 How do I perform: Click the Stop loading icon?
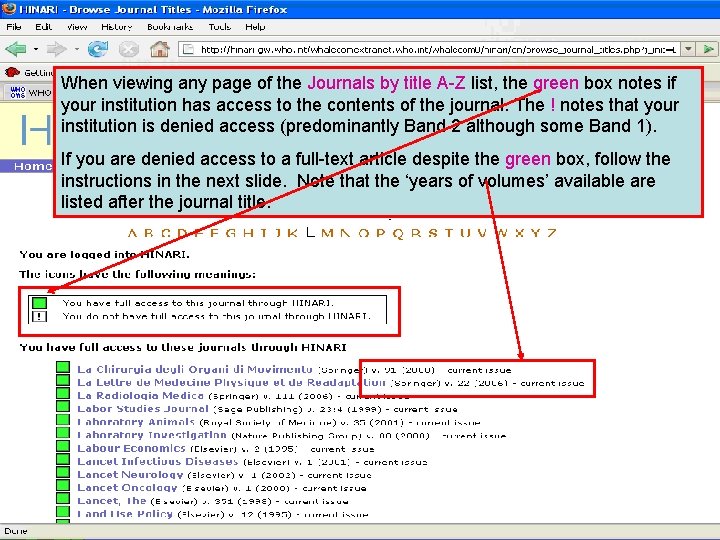pyautogui.click(x=129, y=49)
